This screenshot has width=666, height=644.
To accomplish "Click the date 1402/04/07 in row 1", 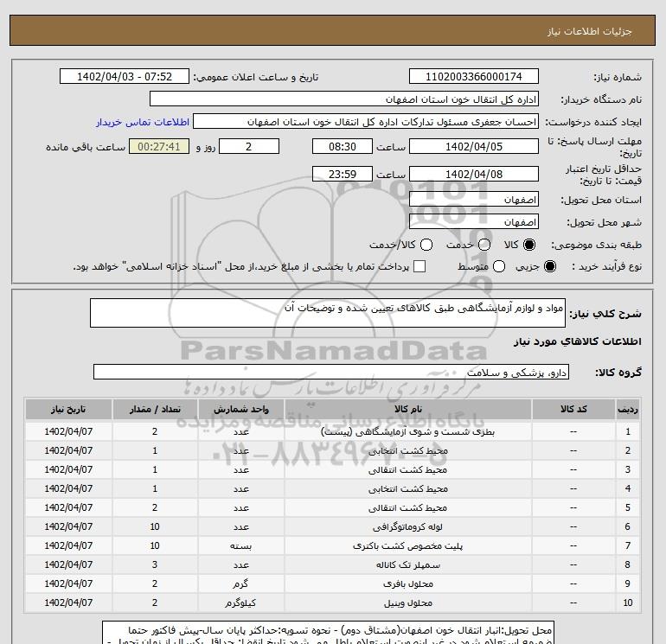I will (68, 431).
